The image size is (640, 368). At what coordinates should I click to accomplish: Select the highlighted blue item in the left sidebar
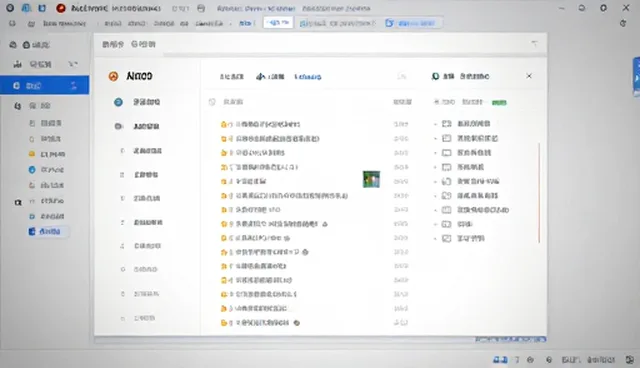coord(44,85)
